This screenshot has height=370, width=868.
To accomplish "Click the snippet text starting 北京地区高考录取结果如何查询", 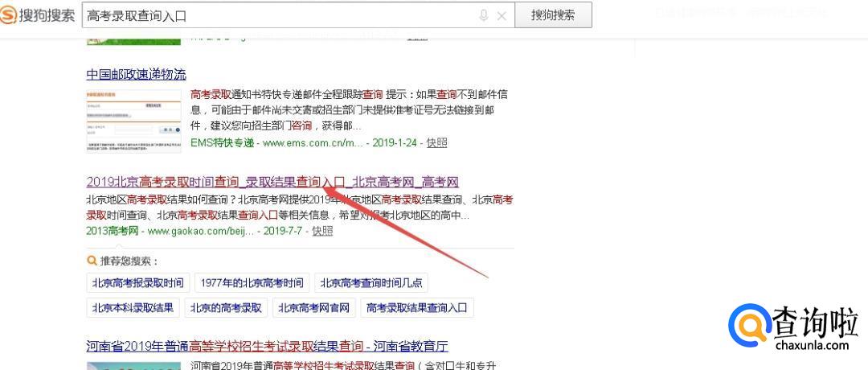I will (x=300, y=208).
